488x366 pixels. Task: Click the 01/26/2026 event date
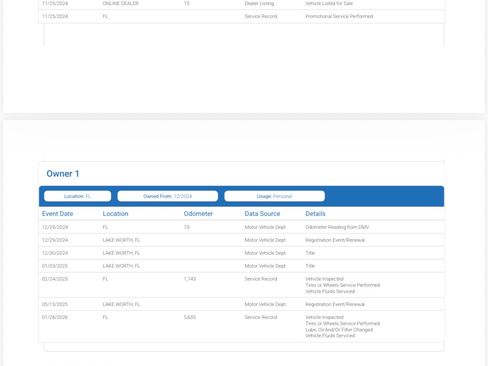55,317
